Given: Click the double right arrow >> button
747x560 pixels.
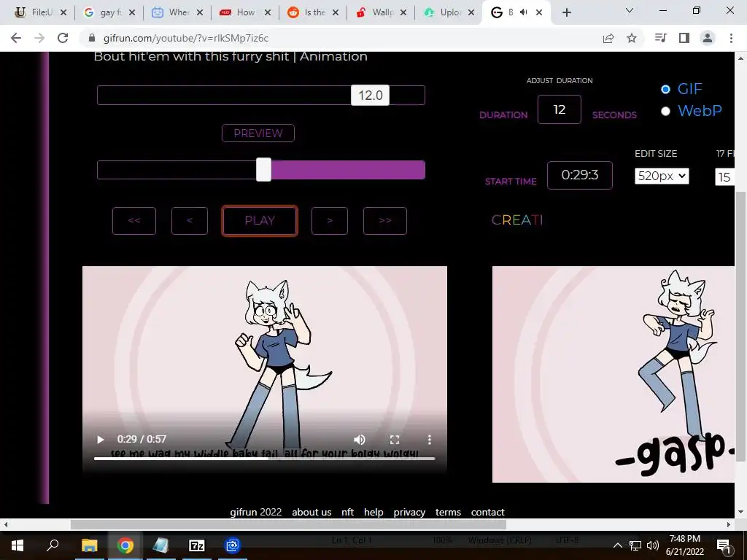Looking at the screenshot, I should pos(385,221).
